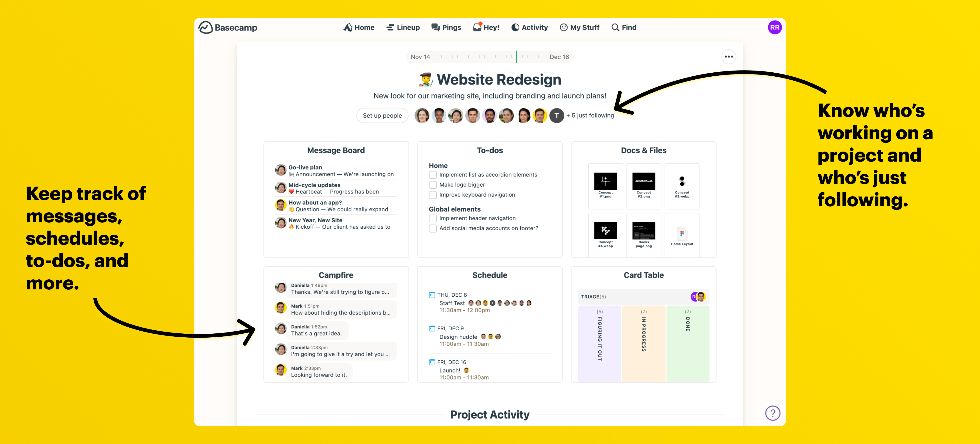Toggle the Implement header navigation checkbox
980x444 pixels.
coord(433,218)
